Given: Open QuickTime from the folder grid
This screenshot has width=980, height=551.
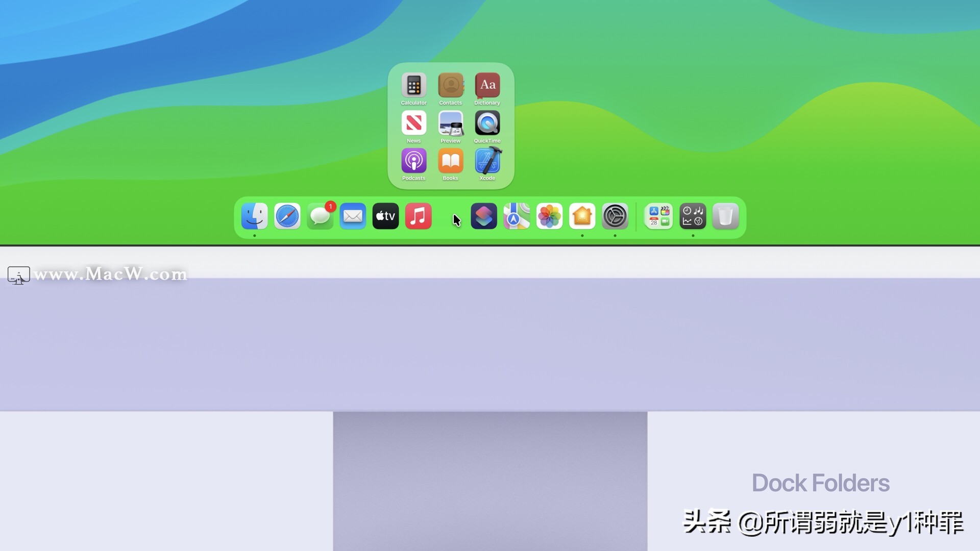Looking at the screenshot, I should click(x=487, y=123).
